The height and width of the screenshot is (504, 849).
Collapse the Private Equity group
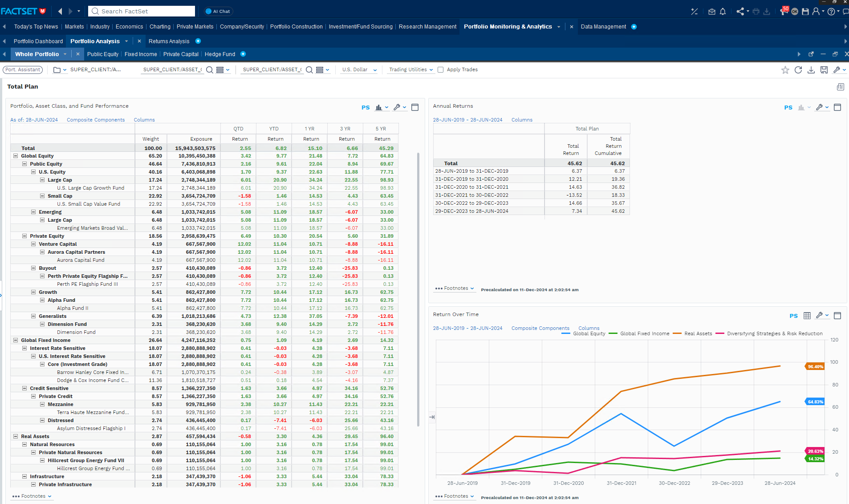click(x=24, y=236)
